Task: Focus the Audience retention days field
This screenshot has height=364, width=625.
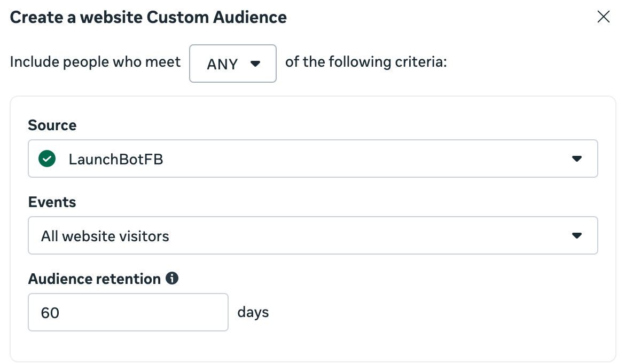Action: tap(128, 312)
